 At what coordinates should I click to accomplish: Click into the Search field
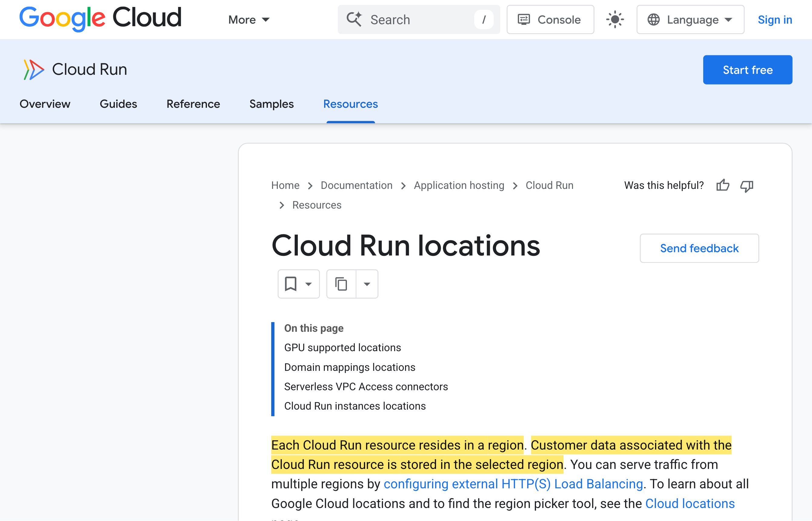419,20
